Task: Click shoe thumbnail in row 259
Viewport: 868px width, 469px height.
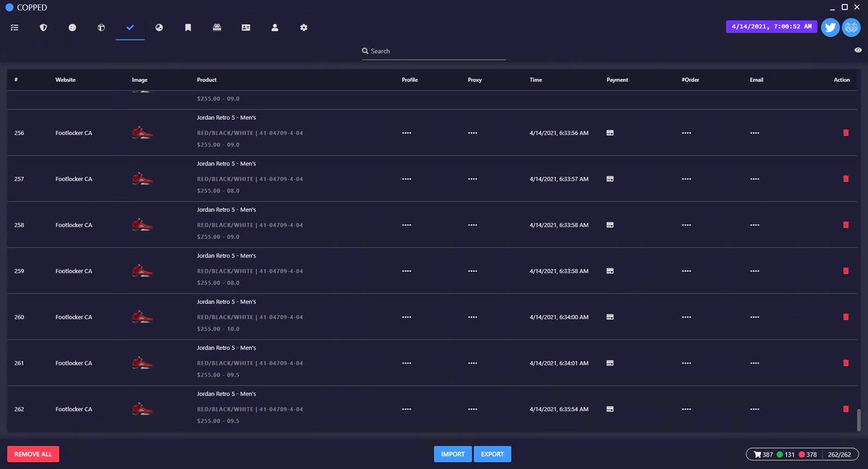Action: point(142,271)
